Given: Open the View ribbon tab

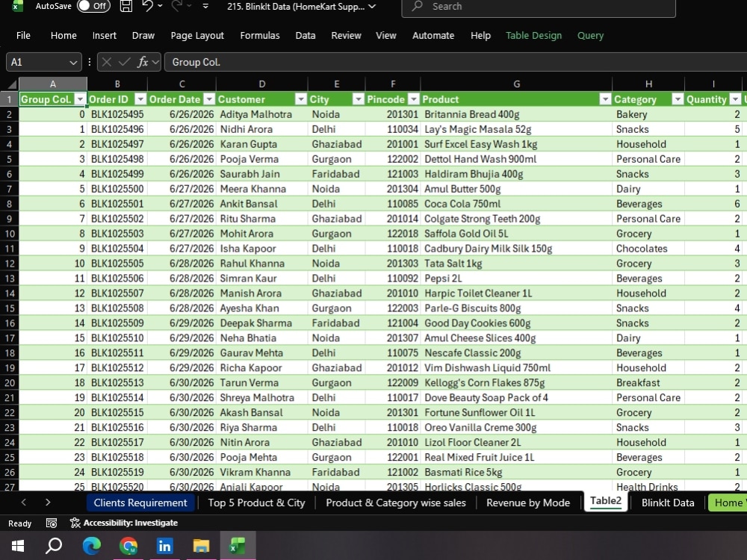Looking at the screenshot, I should [386, 35].
